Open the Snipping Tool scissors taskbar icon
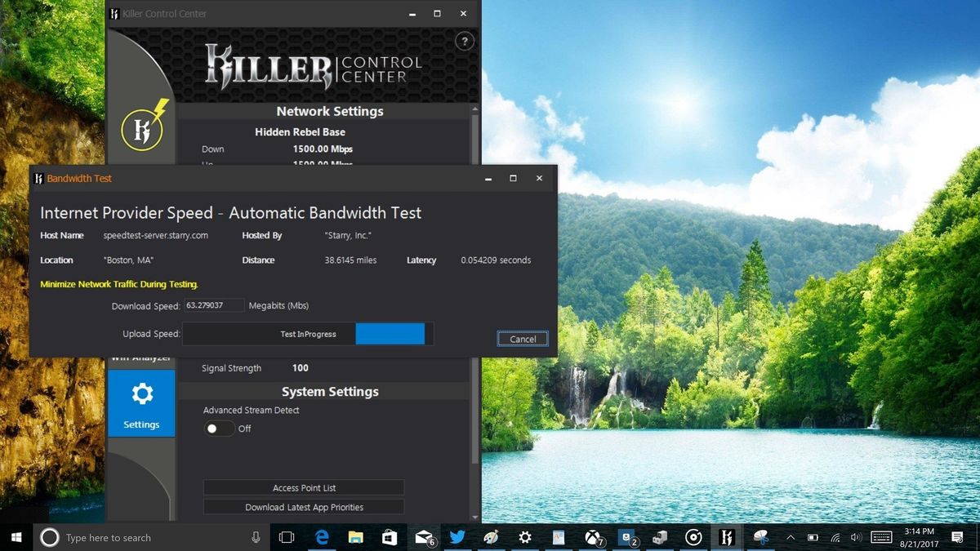Viewport: 980px width, 551px height. pos(761,537)
